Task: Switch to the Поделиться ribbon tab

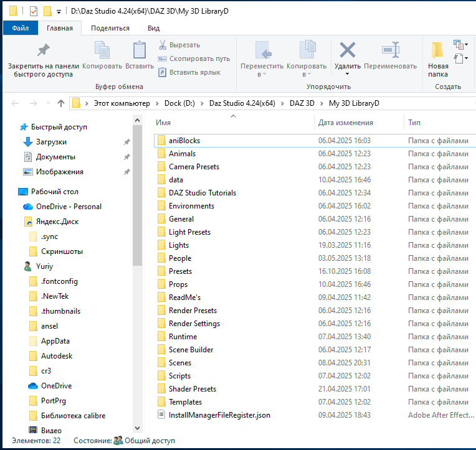Action: pyautogui.click(x=110, y=28)
